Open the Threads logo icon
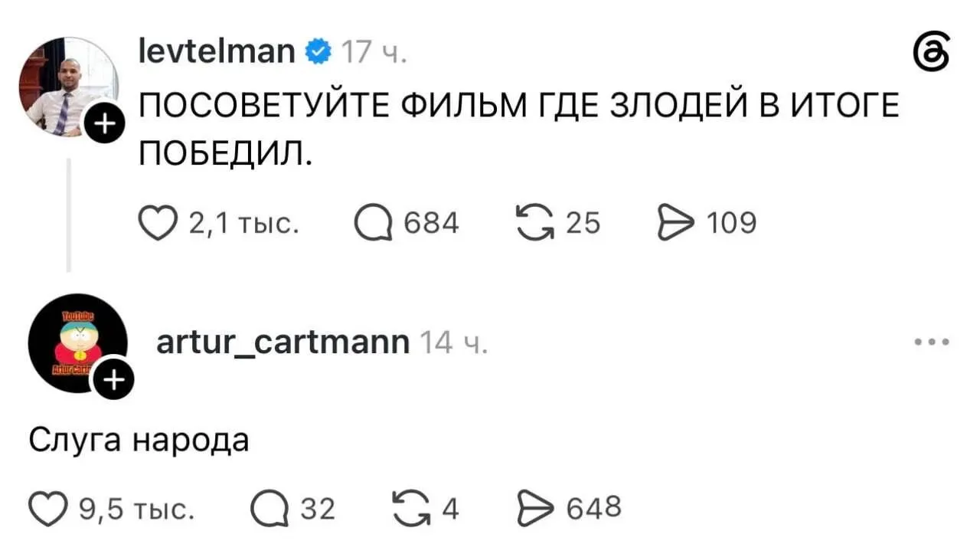Image resolution: width=980 pixels, height=557 pixels. pyautogui.click(x=933, y=54)
